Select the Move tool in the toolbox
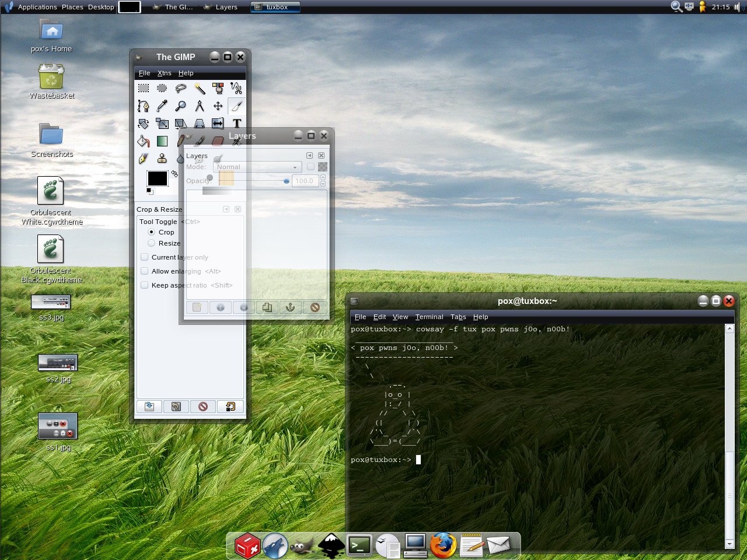 click(218, 106)
